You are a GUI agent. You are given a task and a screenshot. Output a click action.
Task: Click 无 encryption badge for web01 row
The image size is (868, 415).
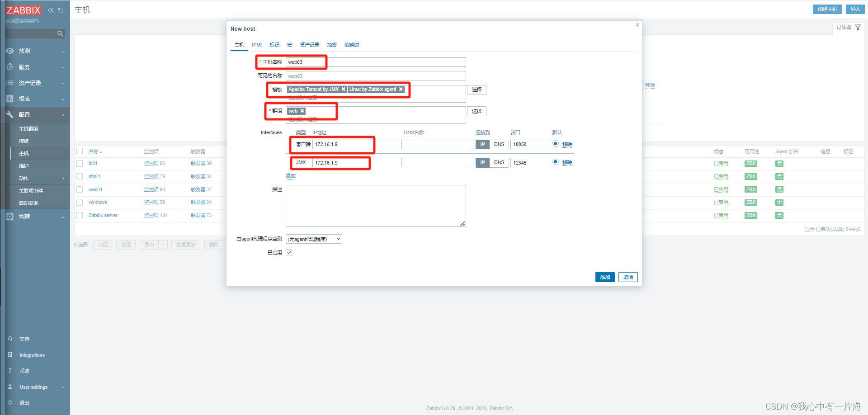coord(779,189)
